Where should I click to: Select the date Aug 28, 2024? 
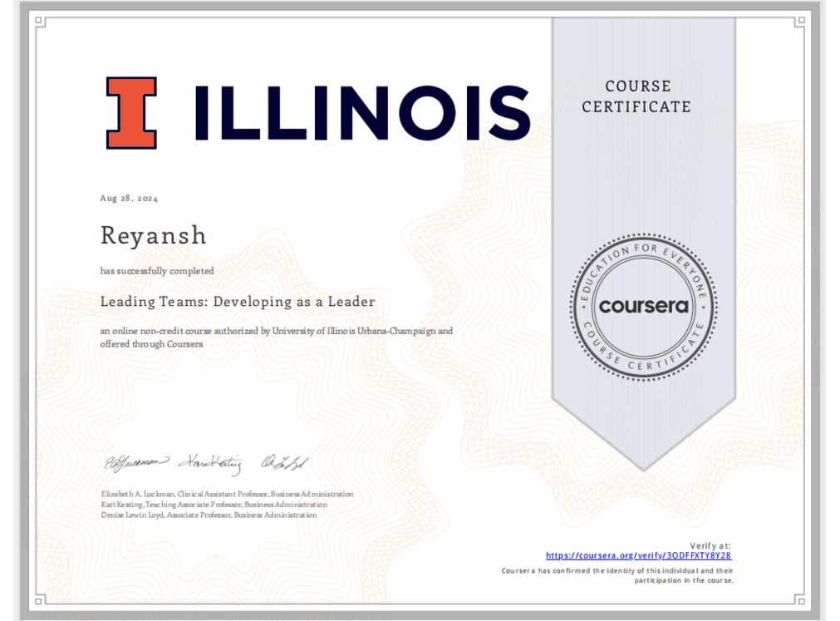129,198
